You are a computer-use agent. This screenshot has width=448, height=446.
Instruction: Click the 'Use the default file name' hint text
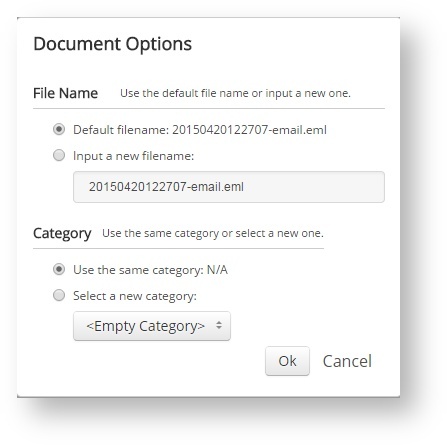[x=235, y=93]
